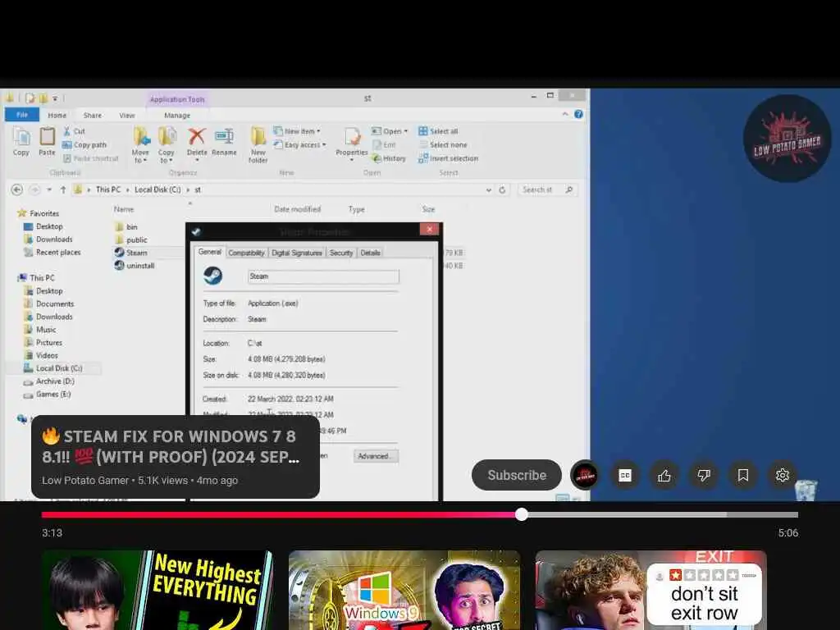Open Security tab in Properties dialog
The image size is (840, 630).
coord(341,253)
